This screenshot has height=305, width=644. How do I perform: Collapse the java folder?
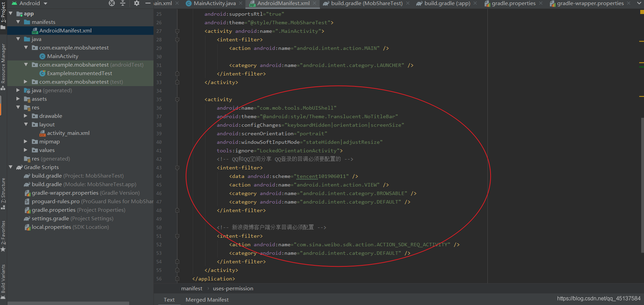[x=18, y=39]
